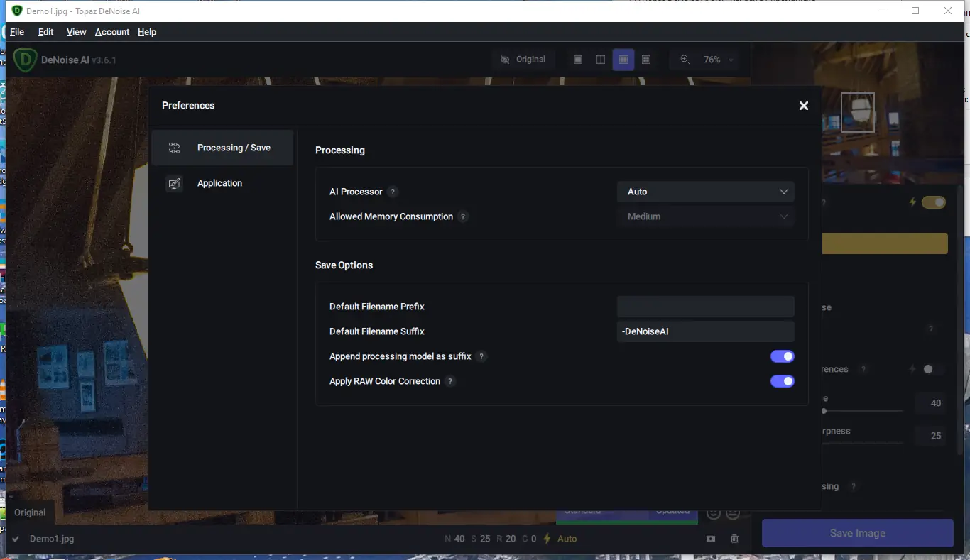
Task: Click help icon for RAW Color Correction
Action: coord(451,381)
